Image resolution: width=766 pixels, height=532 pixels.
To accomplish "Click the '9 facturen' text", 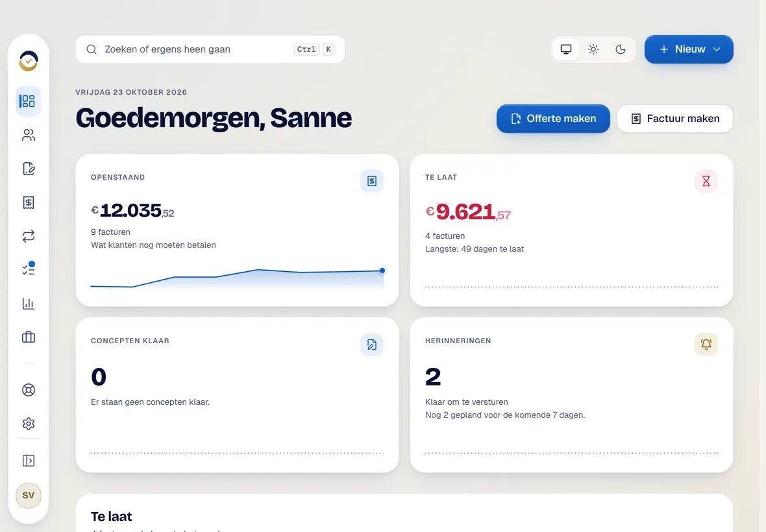I will click(110, 232).
